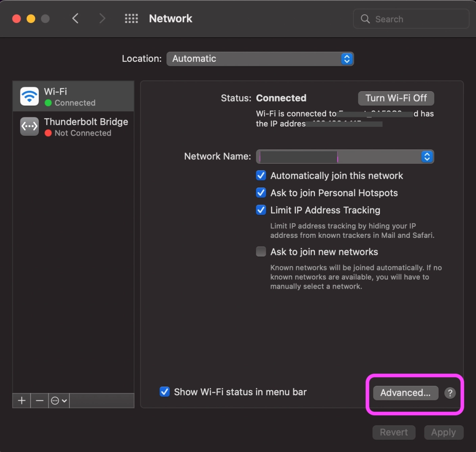Uncheck Automatically join this network
The image size is (476, 452).
point(261,175)
